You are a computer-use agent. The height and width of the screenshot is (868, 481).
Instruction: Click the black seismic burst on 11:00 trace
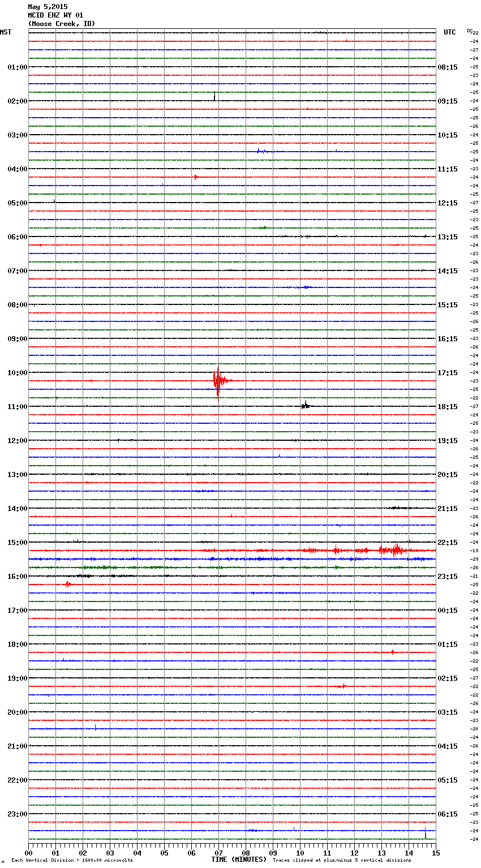click(305, 405)
